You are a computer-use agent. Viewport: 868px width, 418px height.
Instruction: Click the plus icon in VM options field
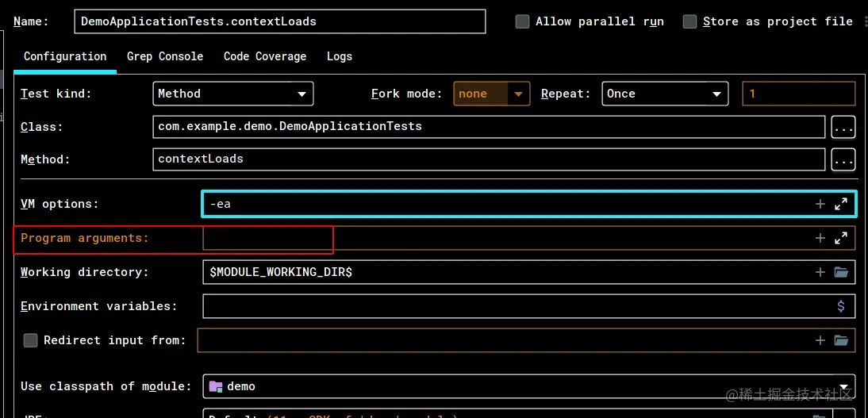tap(820, 205)
